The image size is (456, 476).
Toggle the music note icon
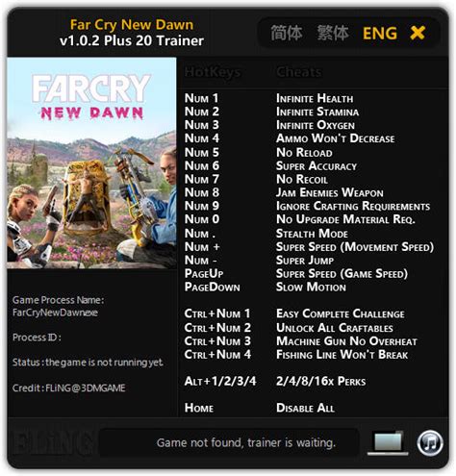[430, 442]
